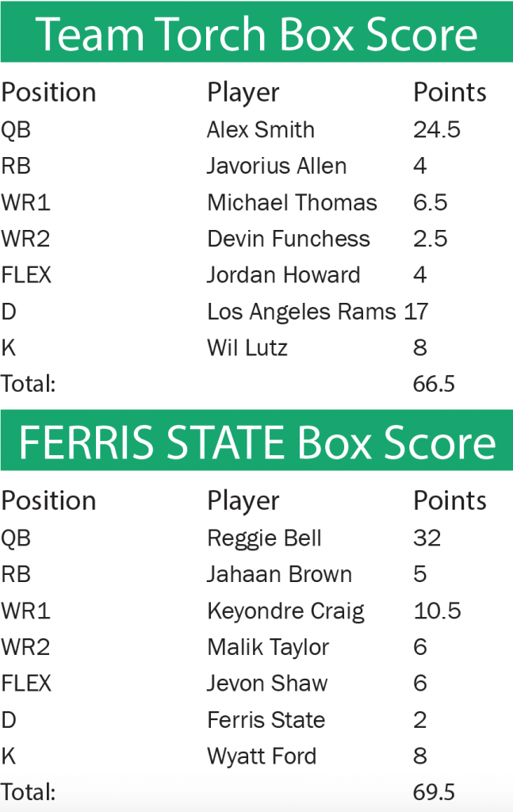
Task: Click the Team Torch Box Score header
Action: (x=256, y=33)
